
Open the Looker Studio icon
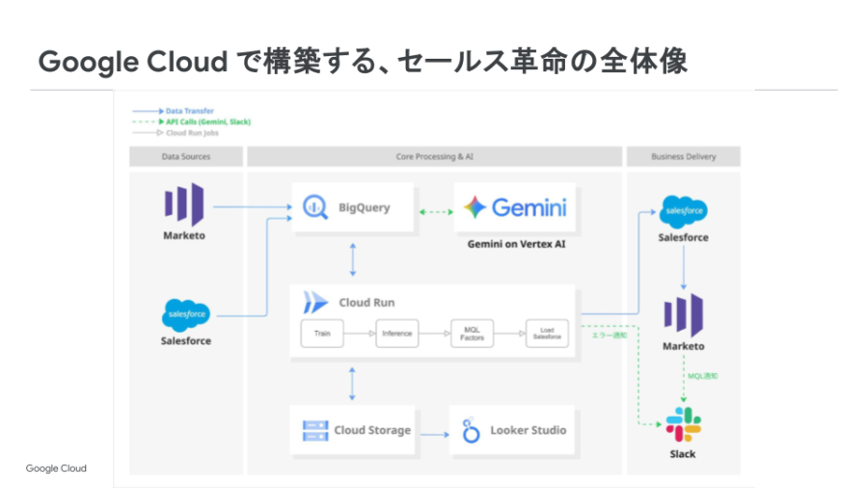point(471,430)
